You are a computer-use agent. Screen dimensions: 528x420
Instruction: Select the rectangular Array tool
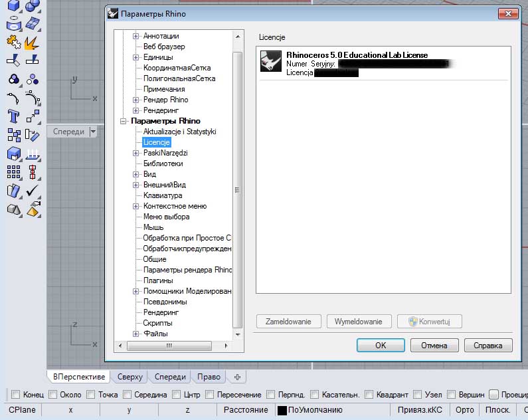[13, 172]
